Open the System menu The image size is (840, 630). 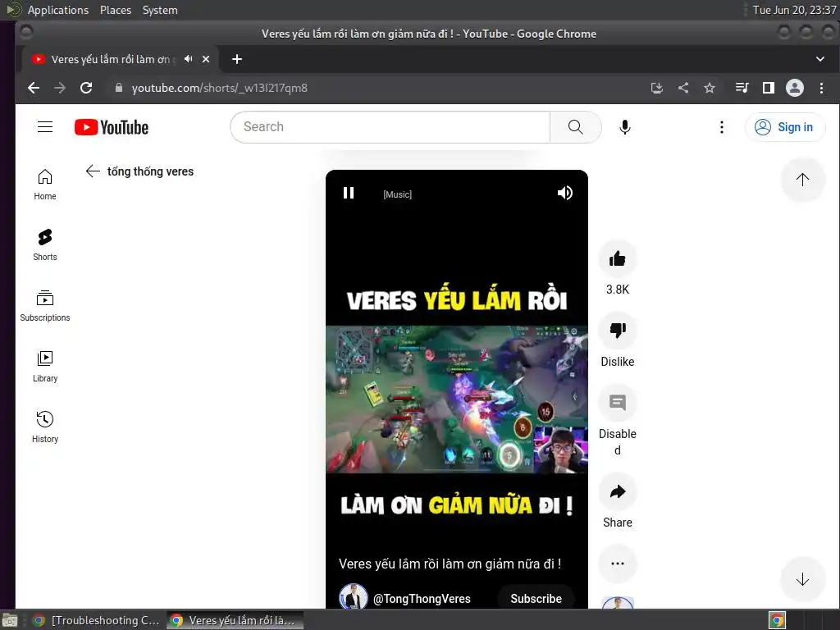(x=160, y=10)
